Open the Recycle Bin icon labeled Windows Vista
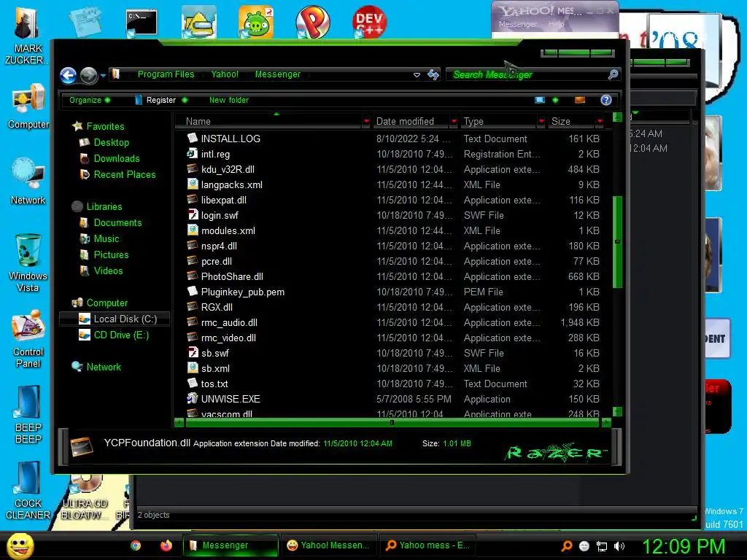This screenshot has width=747, height=560. [28, 262]
